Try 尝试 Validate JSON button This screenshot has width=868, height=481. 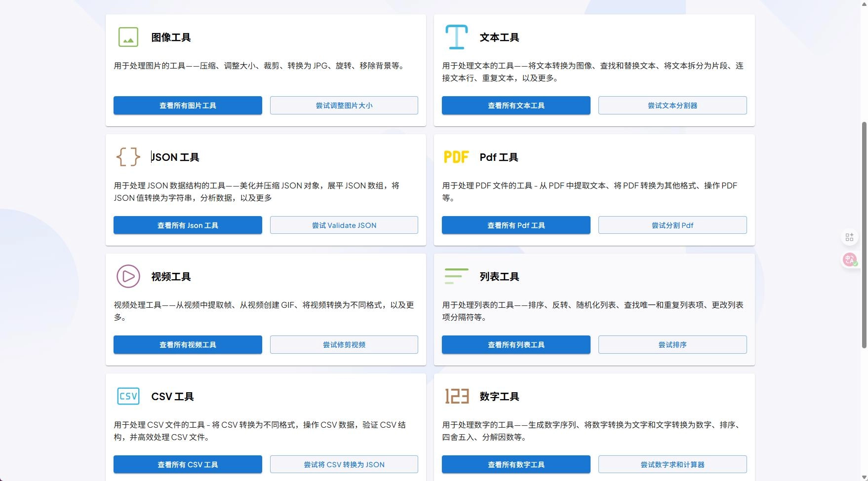click(344, 225)
